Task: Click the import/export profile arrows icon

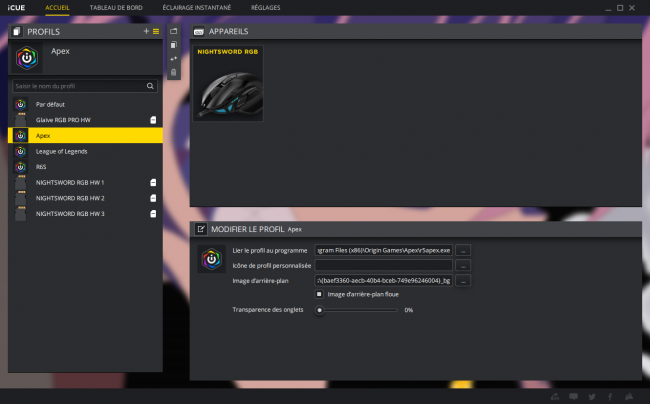Action: (174, 58)
